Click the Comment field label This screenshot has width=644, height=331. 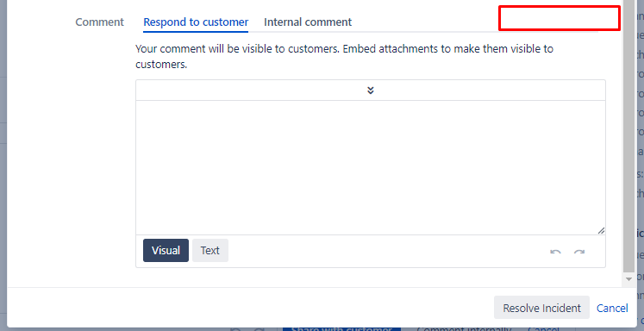coord(99,22)
